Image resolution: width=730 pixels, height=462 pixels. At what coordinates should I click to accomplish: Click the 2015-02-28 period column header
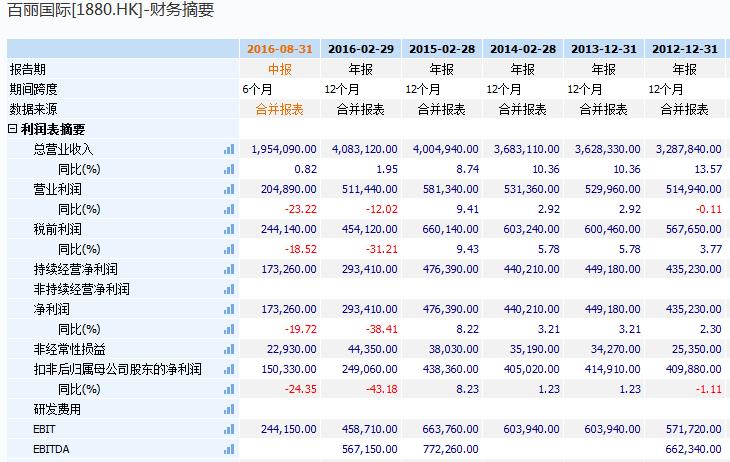(x=442, y=49)
